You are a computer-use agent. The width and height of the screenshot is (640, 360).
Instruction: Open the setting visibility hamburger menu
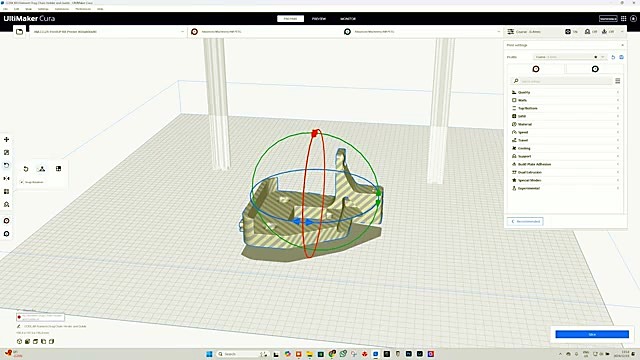[618, 81]
